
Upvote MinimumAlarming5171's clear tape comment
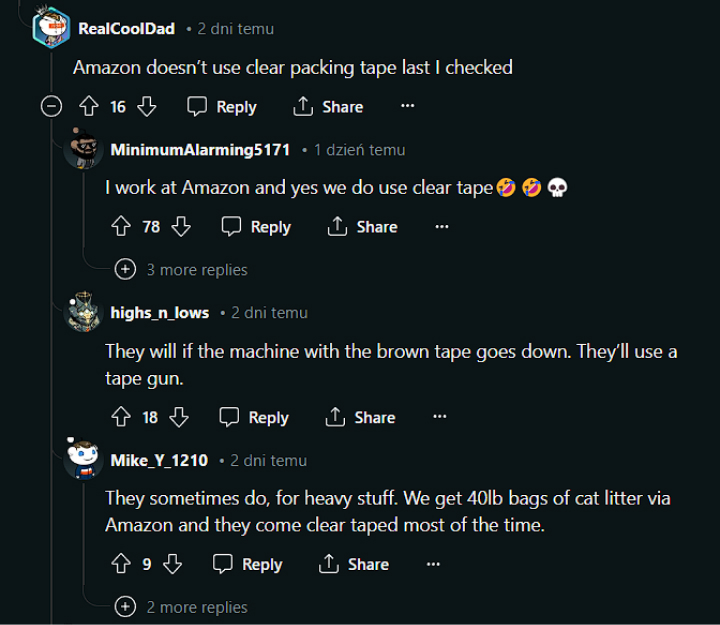click(121, 227)
